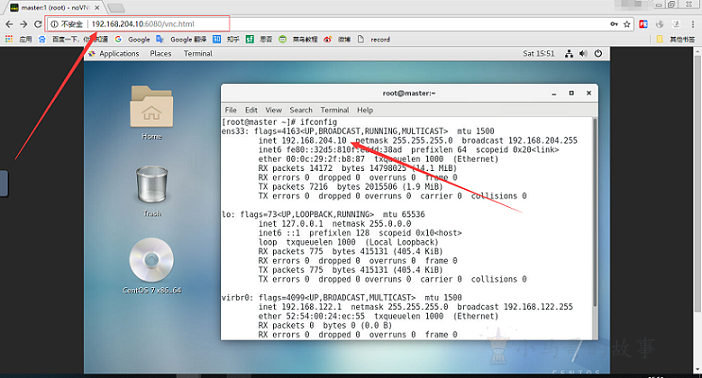
Task: Click 'broadcast 192.168.204.255' in terminal
Action: pos(519,141)
